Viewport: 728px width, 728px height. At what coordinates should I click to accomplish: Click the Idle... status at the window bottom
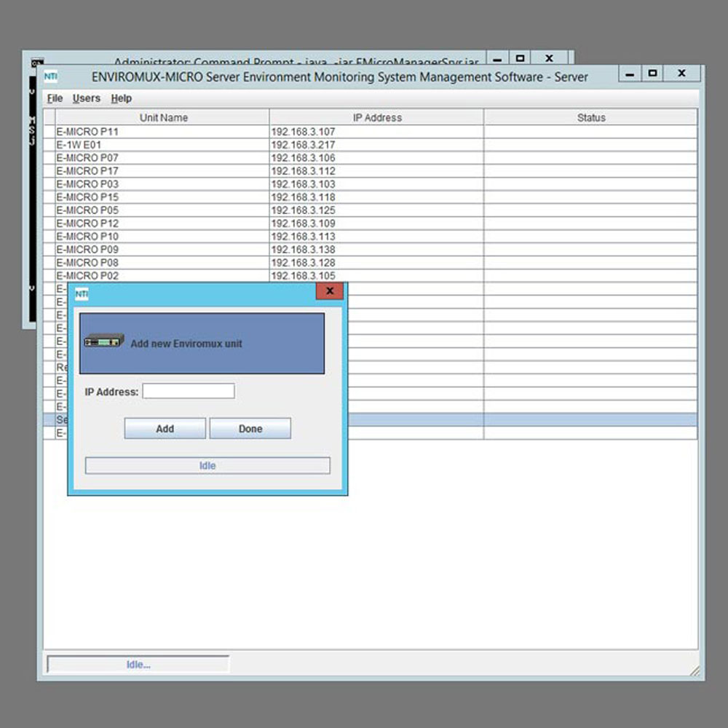click(138, 665)
